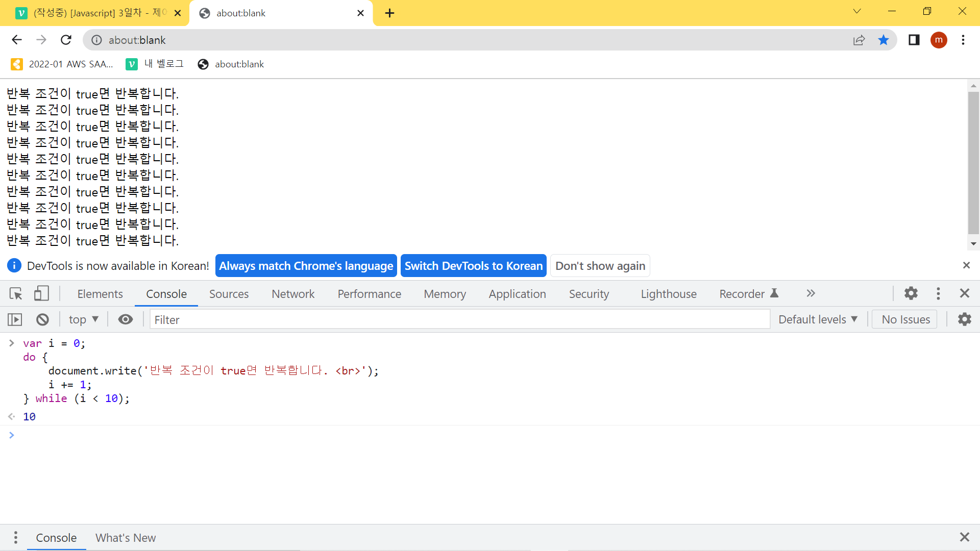Toggle the console sidebar panel icon
The width and height of the screenshot is (980, 551).
(x=15, y=319)
